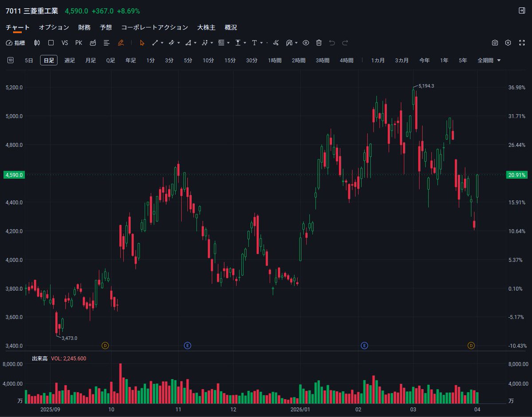Image resolution: width=532 pixels, height=417 pixels.
Task: Open the 全期間 range dropdown
Action: [x=489, y=60]
